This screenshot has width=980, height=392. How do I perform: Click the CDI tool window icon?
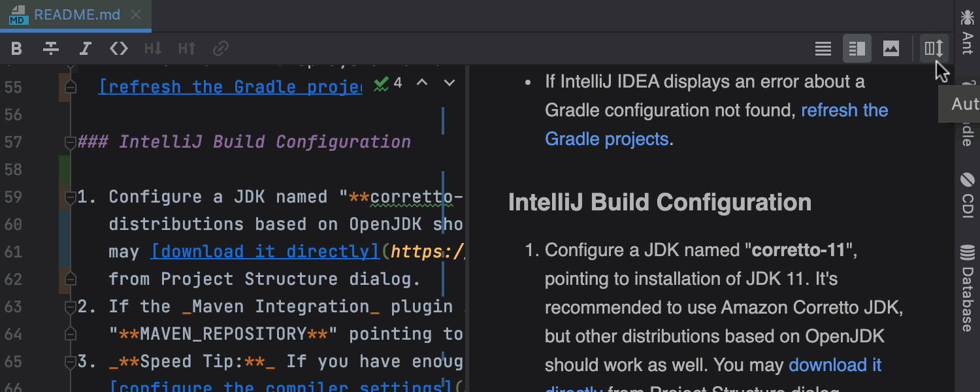coord(968,180)
